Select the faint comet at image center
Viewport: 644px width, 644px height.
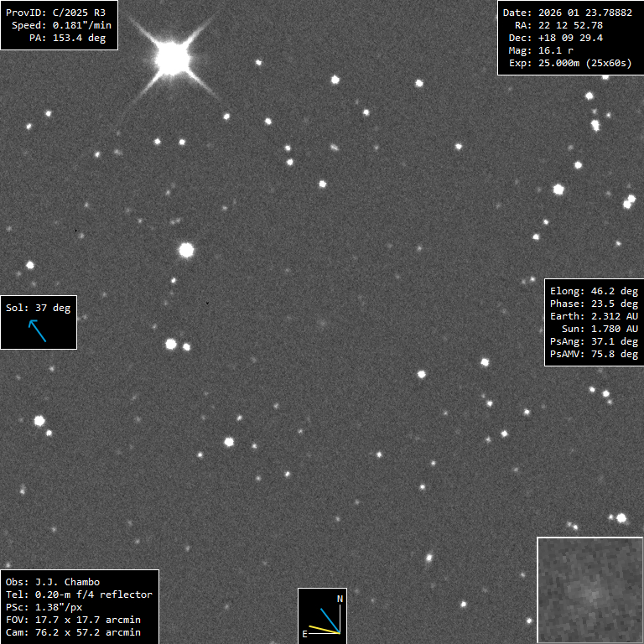[x=322, y=322]
